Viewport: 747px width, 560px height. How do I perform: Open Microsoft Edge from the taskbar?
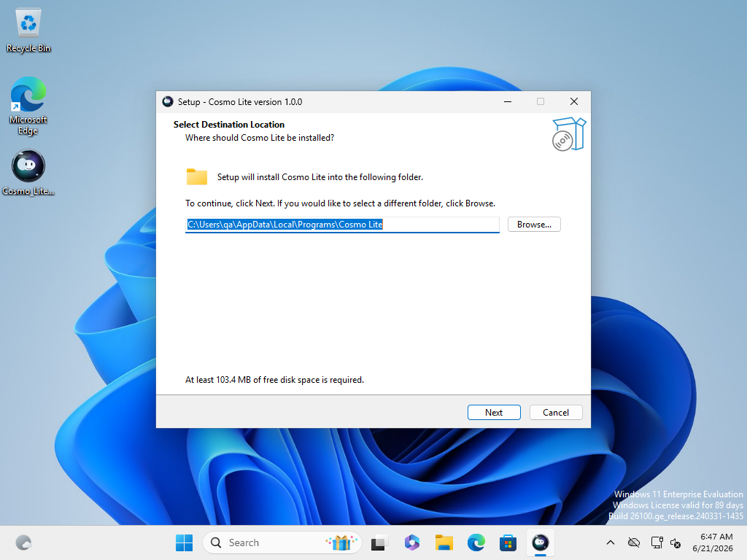[x=476, y=542]
